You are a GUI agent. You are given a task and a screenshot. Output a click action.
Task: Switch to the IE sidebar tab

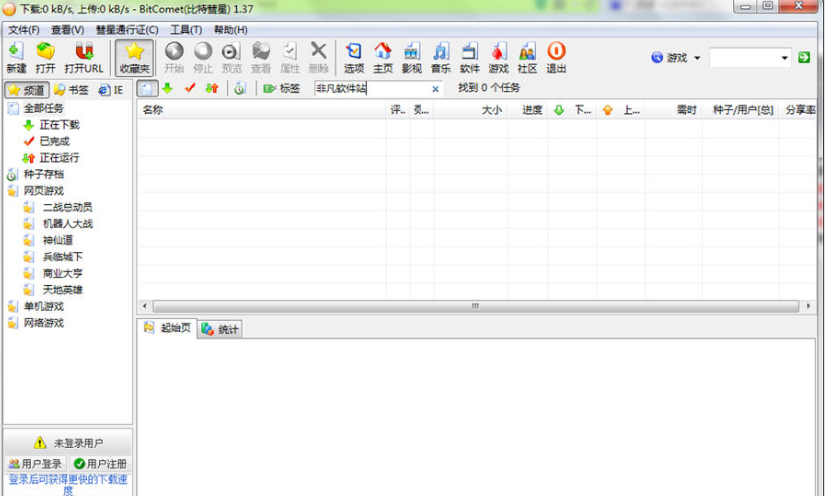pyautogui.click(x=111, y=90)
